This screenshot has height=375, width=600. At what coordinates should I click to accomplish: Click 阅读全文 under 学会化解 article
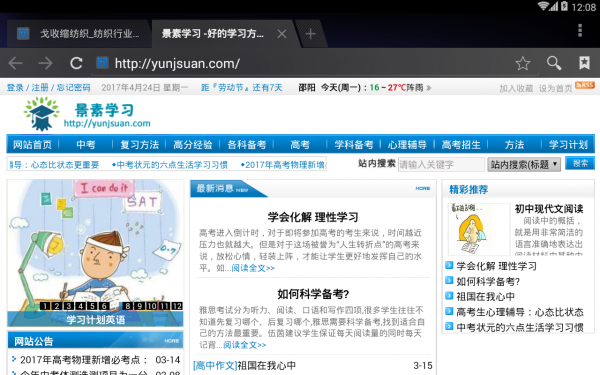(253, 268)
